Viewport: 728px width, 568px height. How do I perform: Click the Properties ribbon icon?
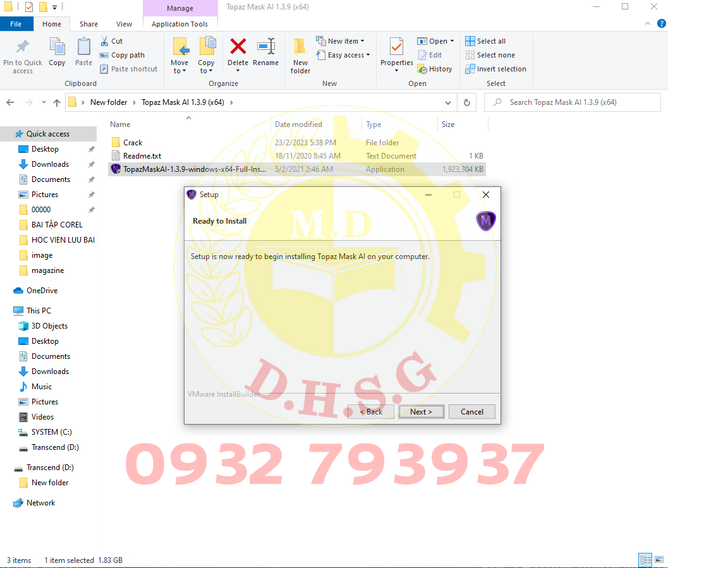point(396,47)
